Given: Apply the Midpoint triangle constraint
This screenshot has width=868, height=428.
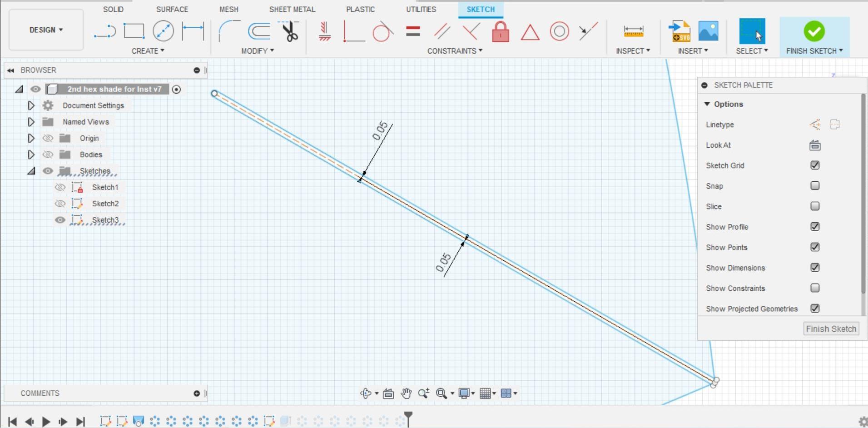Looking at the screenshot, I should (530, 32).
